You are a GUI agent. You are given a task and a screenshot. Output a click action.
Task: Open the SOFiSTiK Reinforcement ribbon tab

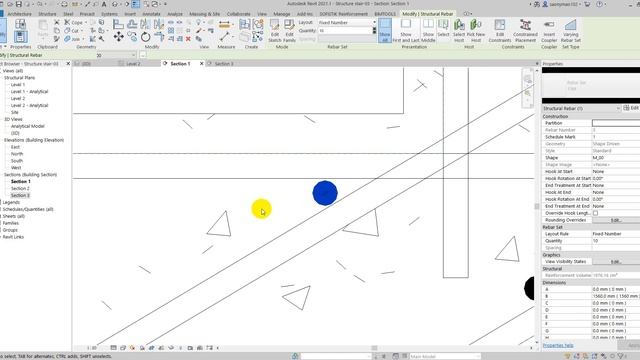pyautogui.click(x=343, y=14)
